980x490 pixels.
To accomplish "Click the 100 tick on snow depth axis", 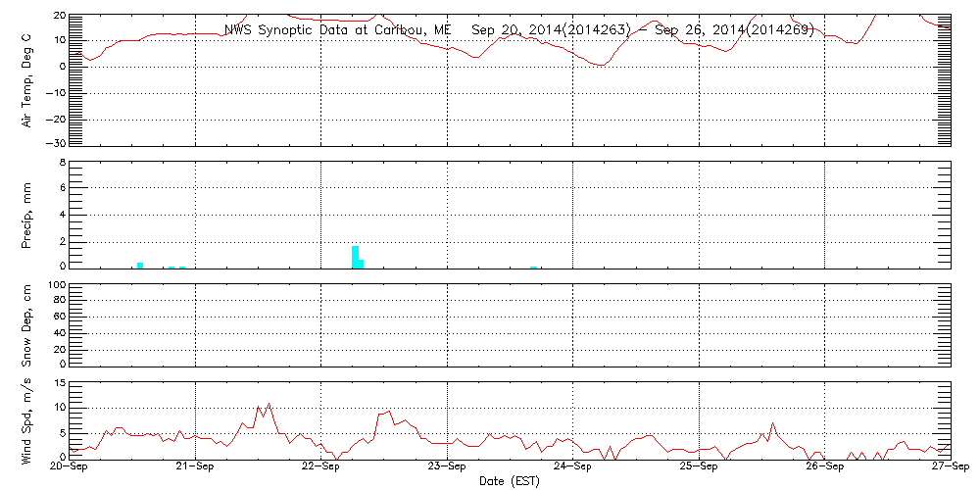I will pos(56,285).
